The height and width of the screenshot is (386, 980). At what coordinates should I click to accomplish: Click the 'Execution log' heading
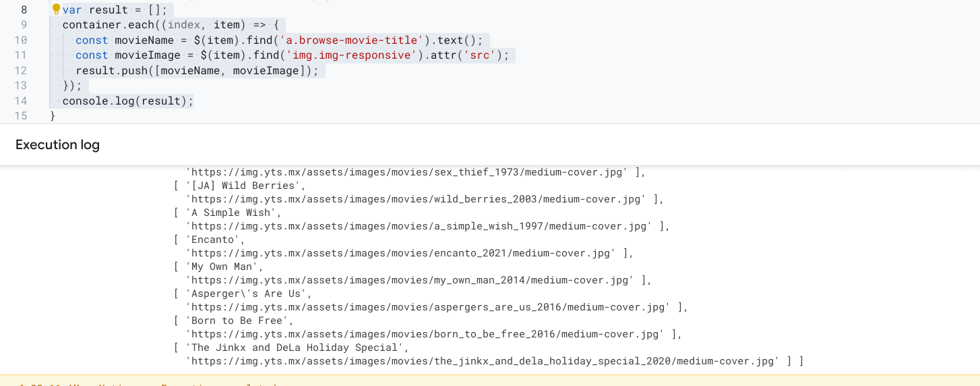57,144
